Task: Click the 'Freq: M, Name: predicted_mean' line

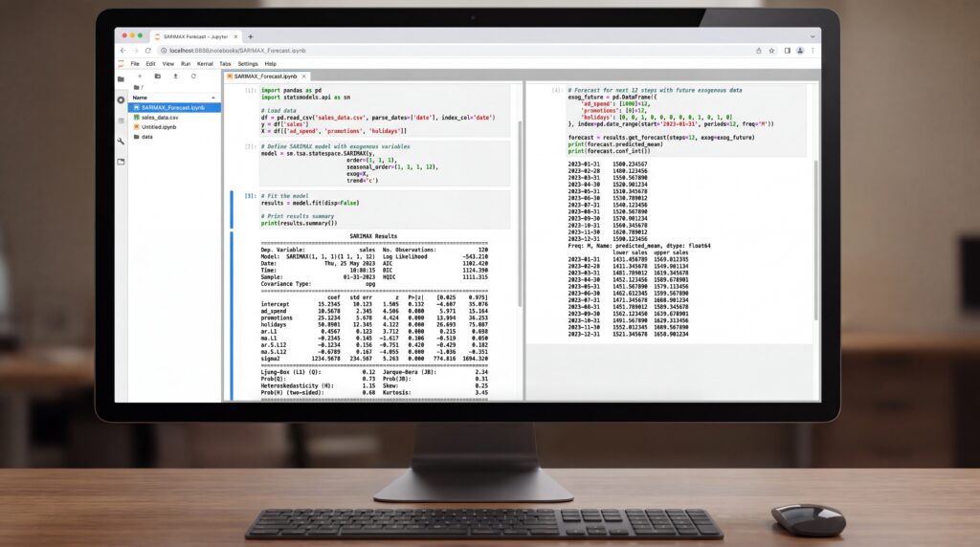Action: pos(638,246)
